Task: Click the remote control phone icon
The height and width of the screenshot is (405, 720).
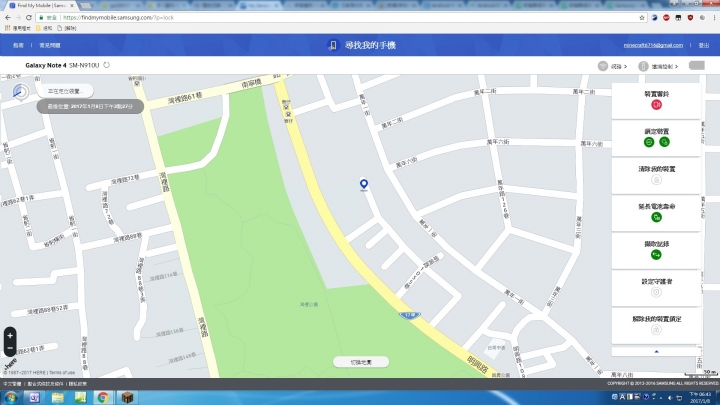Action: click(643, 66)
